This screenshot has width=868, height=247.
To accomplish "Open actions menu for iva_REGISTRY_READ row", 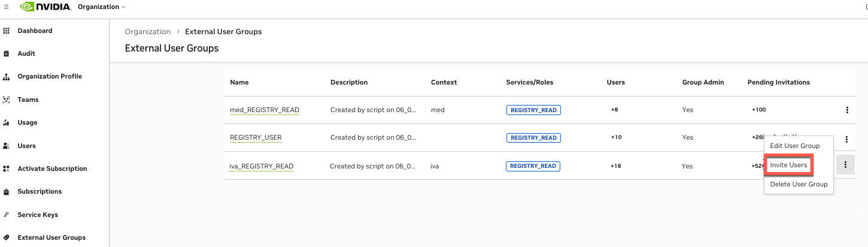I will tap(845, 165).
